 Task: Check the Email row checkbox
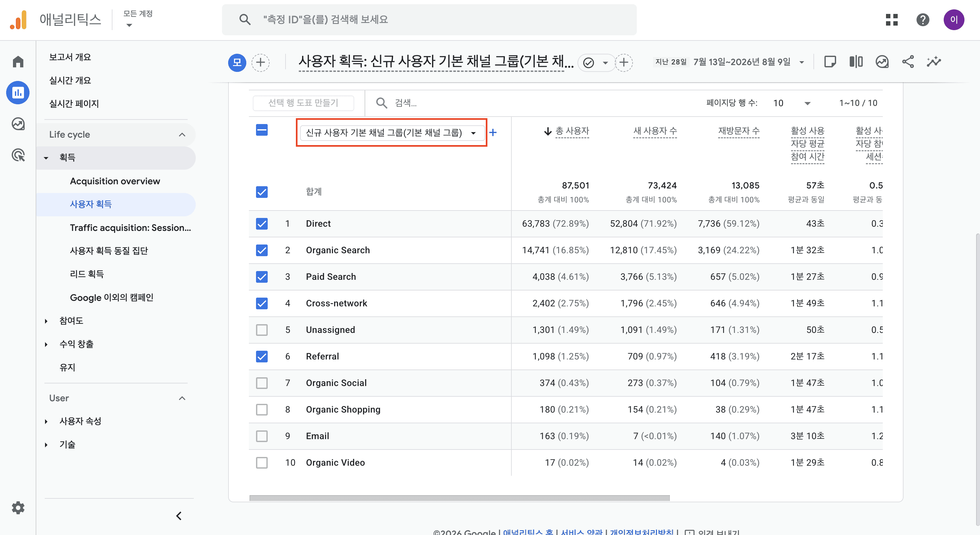pyautogui.click(x=262, y=436)
